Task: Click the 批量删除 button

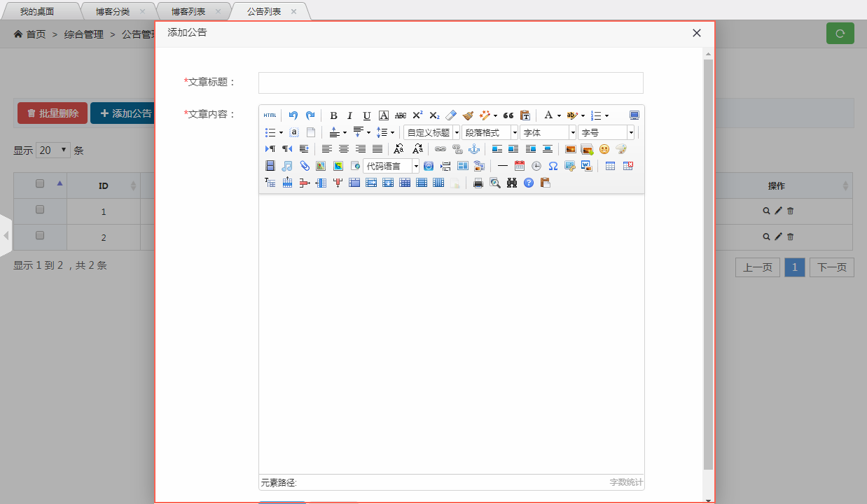Action: [53, 113]
